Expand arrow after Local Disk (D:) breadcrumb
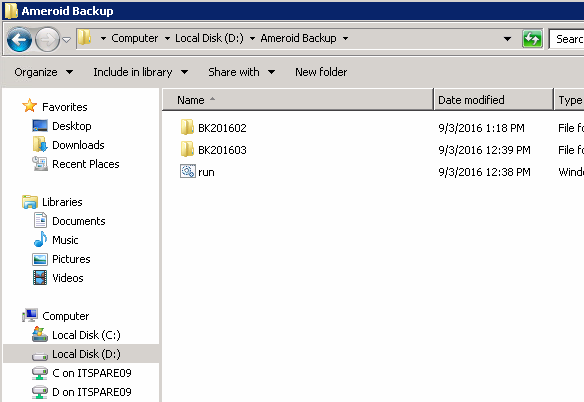The height and width of the screenshot is (402, 584). (x=252, y=38)
